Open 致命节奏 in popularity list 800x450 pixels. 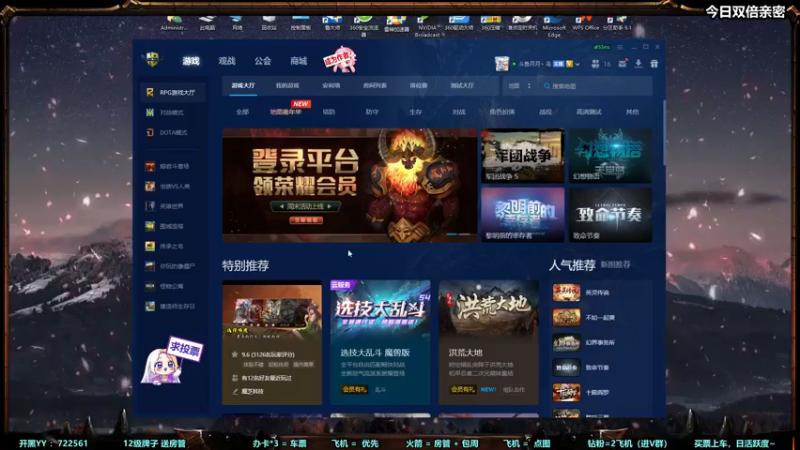click(601, 367)
